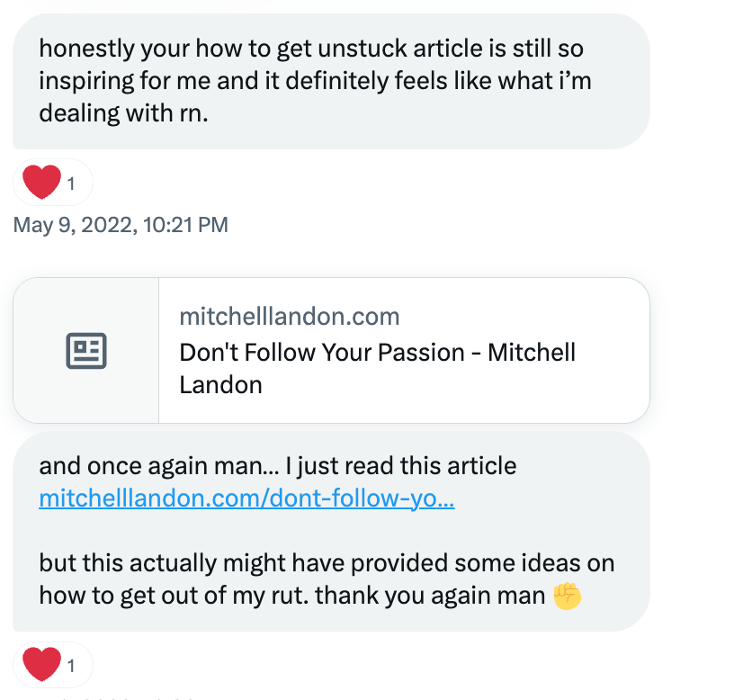Click the "I just read this article" text

pyautogui.click(x=401, y=466)
